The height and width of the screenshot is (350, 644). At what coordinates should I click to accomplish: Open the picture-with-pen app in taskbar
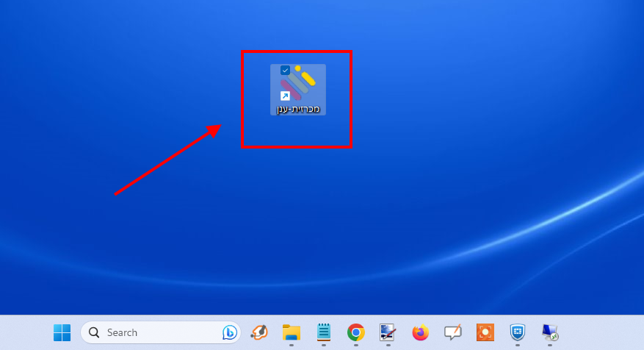(388, 333)
